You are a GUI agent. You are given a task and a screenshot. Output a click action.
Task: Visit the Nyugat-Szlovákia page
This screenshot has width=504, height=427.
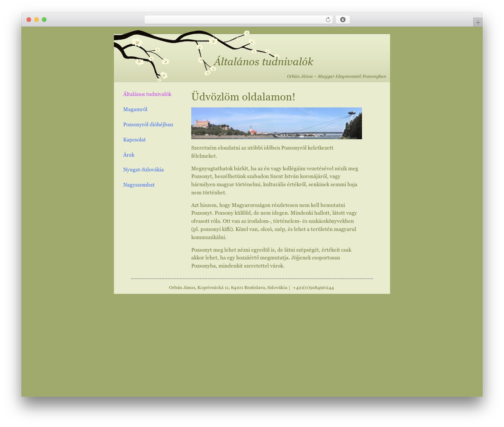coord(143,170)
